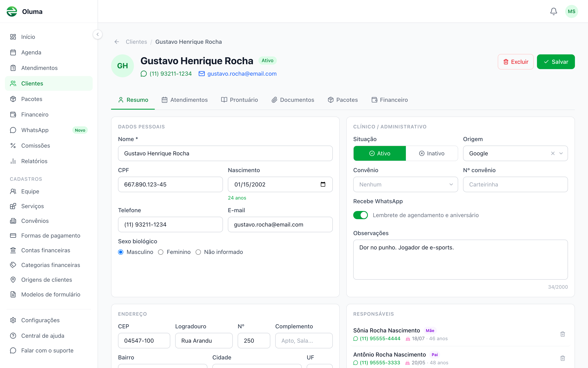Remove responsável Antônio Rocha Nascimento
The width and height of the screenshot is (588, 368).
pyautogui.click(x=562, y=358)
